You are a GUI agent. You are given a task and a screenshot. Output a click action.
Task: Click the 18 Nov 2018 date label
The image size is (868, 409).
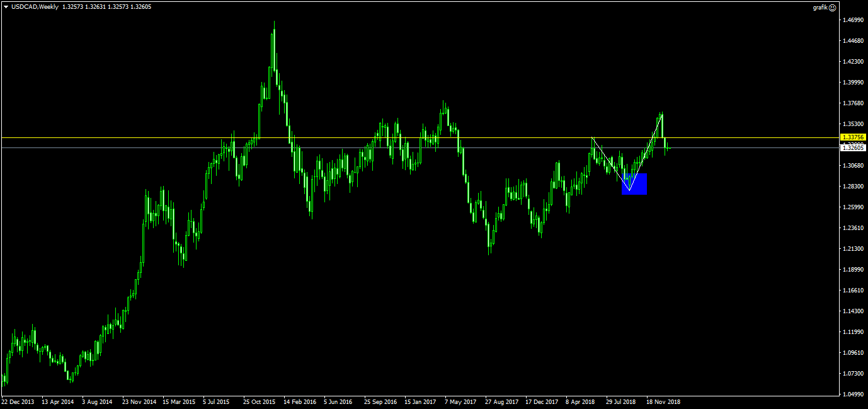point(663,401)
